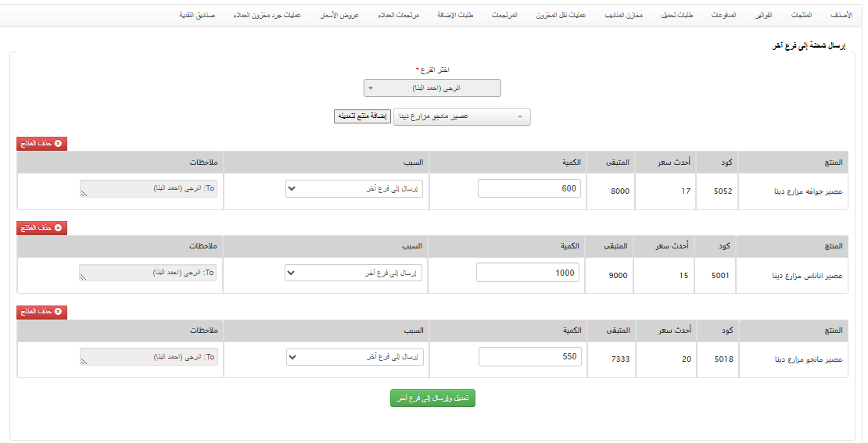Go to الفواتير invoices menu

point(763,15)
